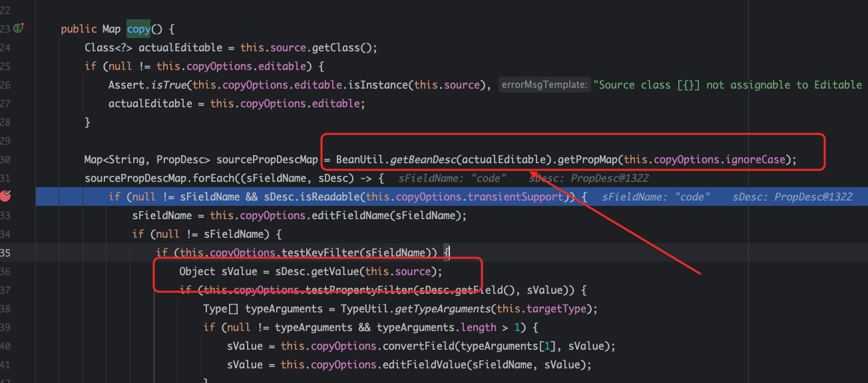Click the getPropMap method call

(583, 159)
